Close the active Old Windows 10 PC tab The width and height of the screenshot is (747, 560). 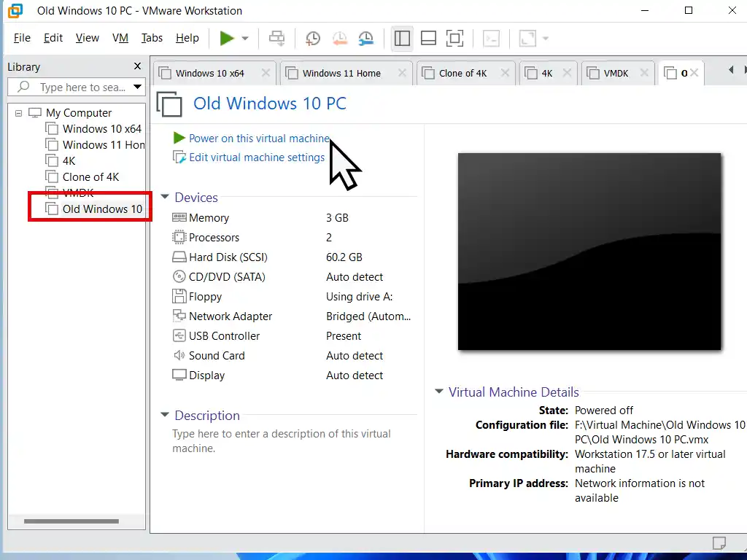[694, 73]
